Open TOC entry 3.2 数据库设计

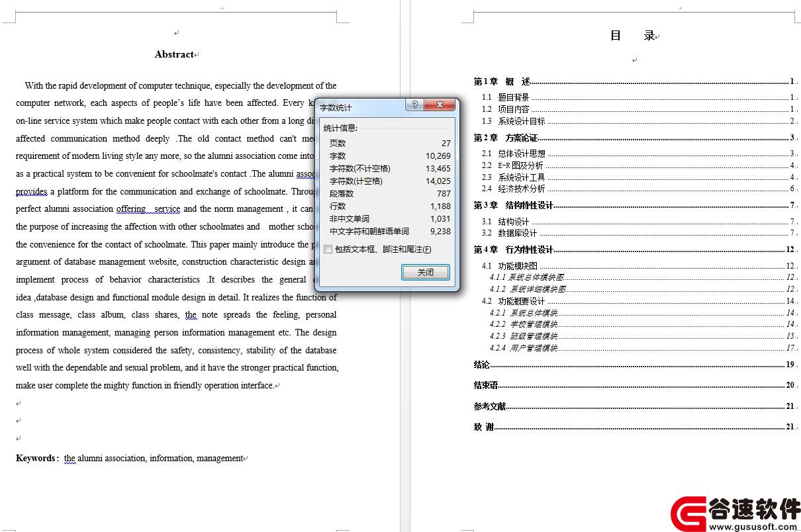pos(637,233)
